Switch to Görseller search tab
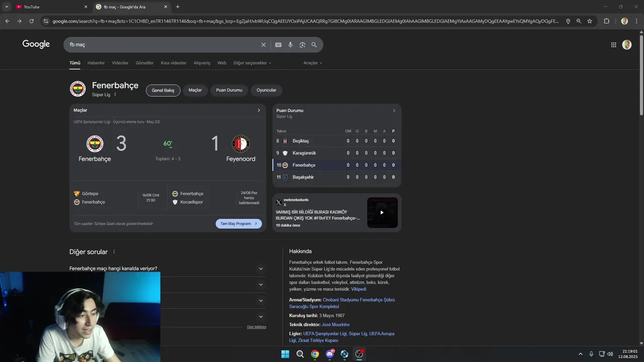Screen dimensions: 644x362 point(145,63)
